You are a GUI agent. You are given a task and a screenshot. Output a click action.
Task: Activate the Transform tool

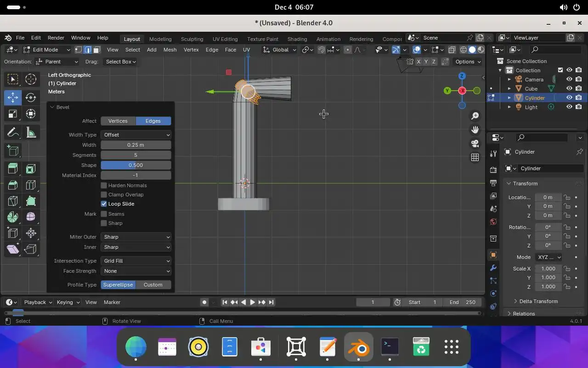tap(31, 114)
